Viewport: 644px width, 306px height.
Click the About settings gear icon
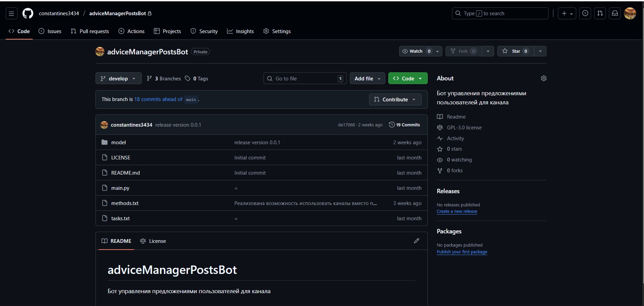543,78
